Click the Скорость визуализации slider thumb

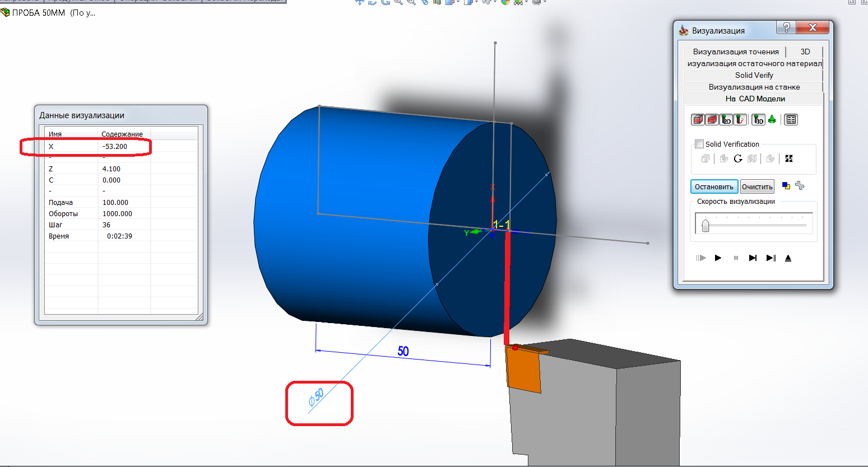(705, 225)
